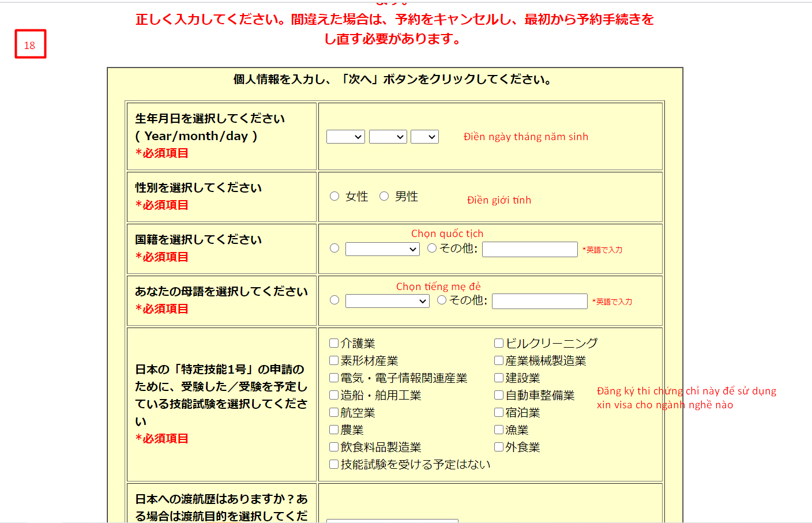Click the nationality その他 text field
This screenshot has height=523, width=812.
(x=529, y=249)
